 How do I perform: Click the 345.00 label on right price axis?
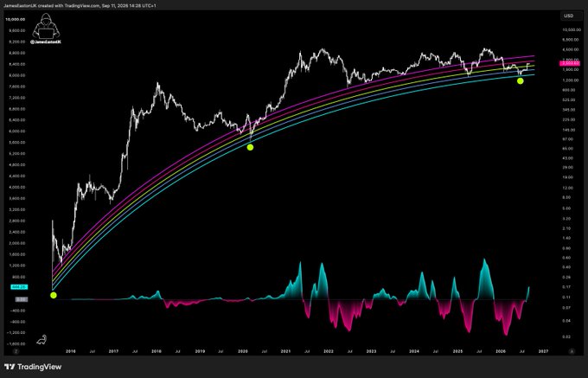pyautogui.click(x=571, y=110)
